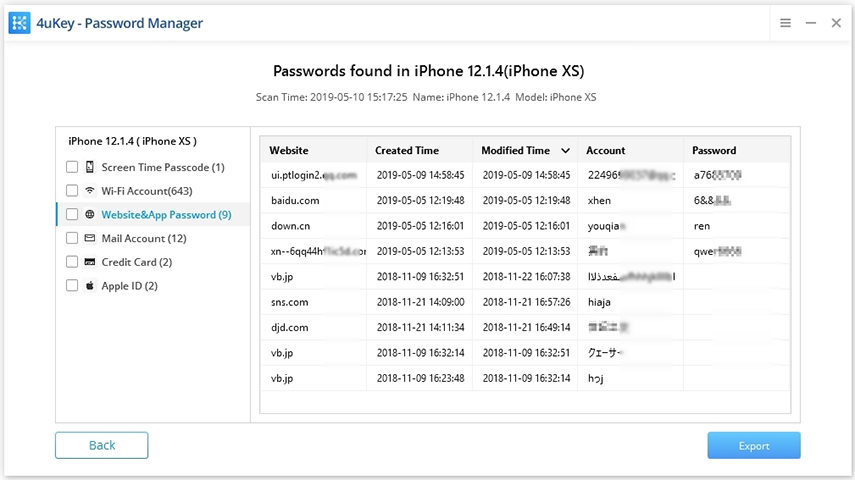The width and height of the screenshot is (855, 480).
Task: Click the Screen Time Passcode phone icon
Action: [x=89, y=167]
